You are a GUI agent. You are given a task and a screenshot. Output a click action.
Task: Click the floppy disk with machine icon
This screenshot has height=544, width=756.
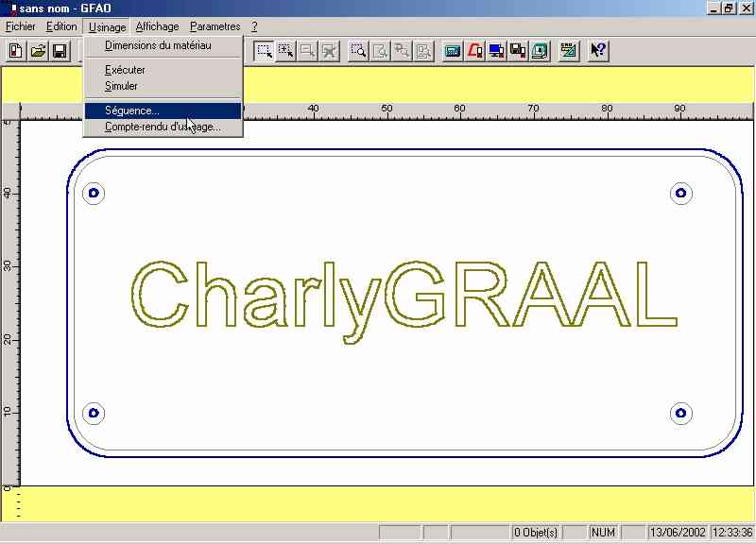pos(518,51)
